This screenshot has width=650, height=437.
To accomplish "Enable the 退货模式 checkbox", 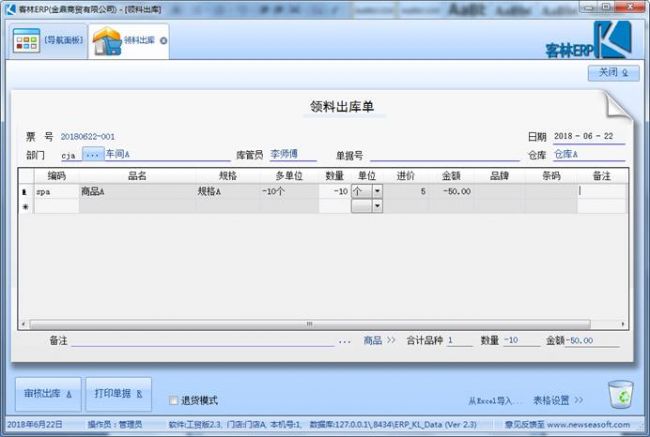I will tap(173, 400).
